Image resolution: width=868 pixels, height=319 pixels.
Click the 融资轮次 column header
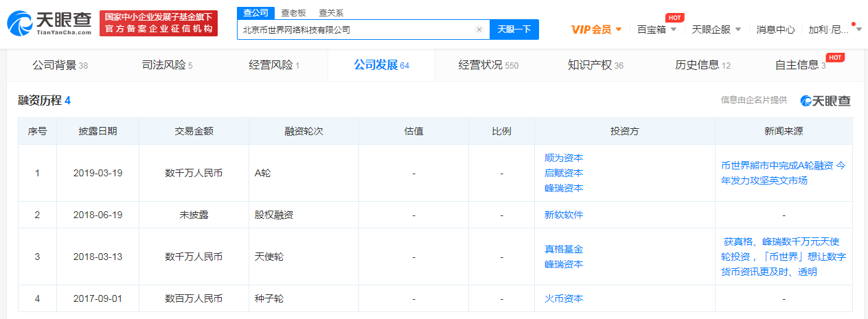point(304,131)
